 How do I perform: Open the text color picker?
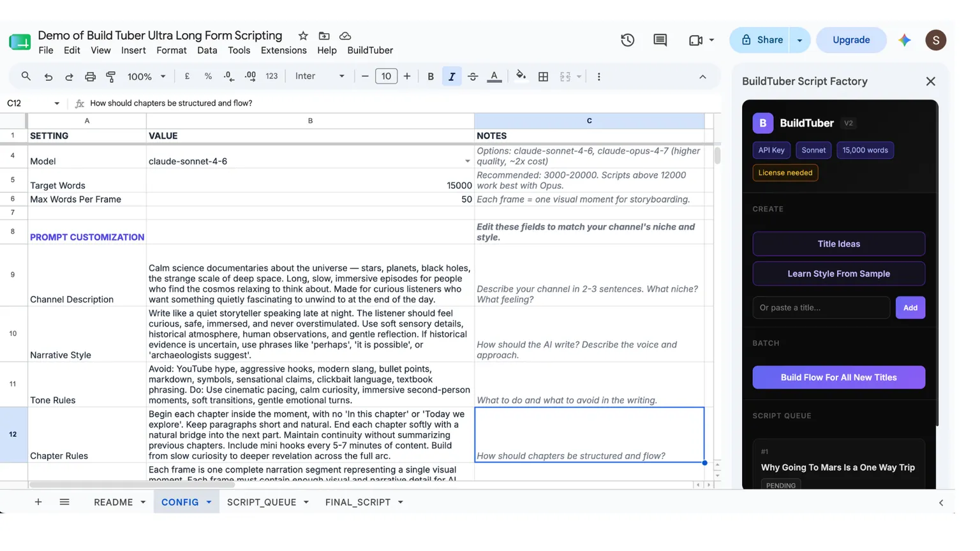tap(494, 77)
